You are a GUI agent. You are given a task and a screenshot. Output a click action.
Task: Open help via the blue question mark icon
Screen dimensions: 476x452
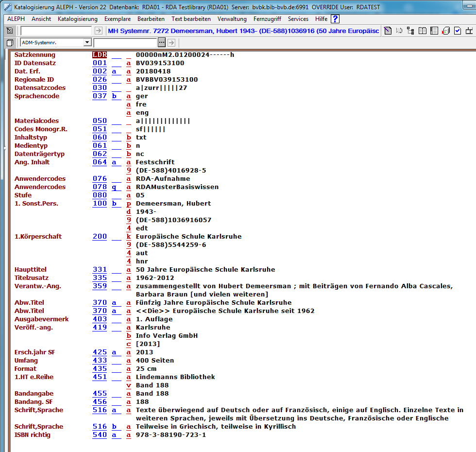[335, 19]
